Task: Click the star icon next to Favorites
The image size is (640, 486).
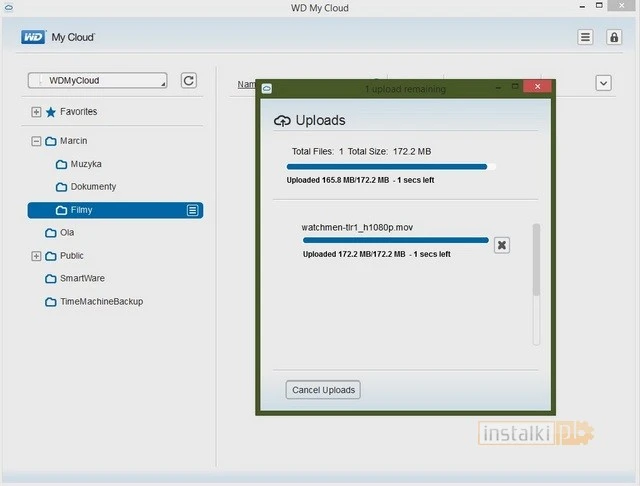Action: coord(51,112)
